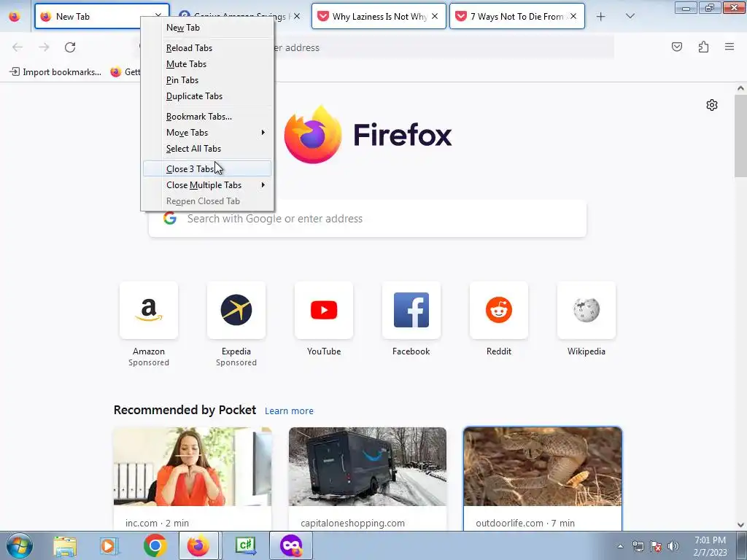The width and height of the screenshot is (747, 560).
Task: Click the forward navigation arrow
Action: point(44,47)
